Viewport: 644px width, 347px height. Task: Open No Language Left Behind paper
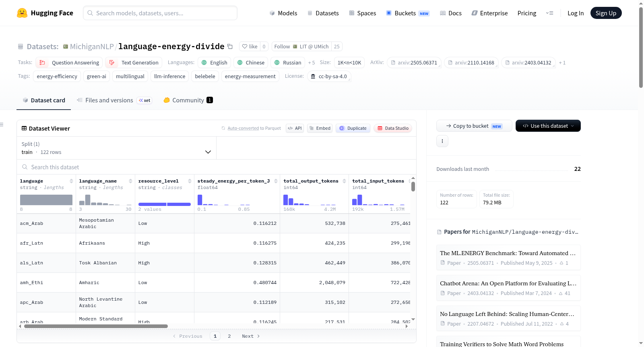508,318
